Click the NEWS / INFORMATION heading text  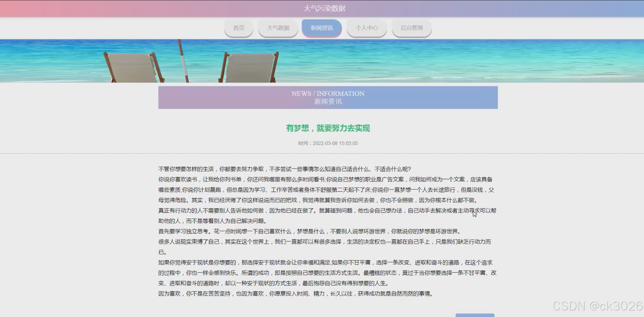point(328,94)
